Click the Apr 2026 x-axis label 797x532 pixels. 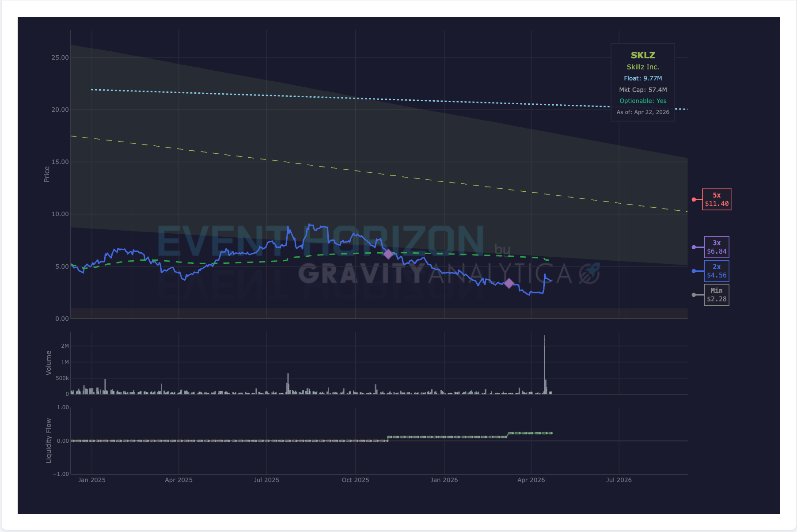pyautogui.click(x=531, y=480)
